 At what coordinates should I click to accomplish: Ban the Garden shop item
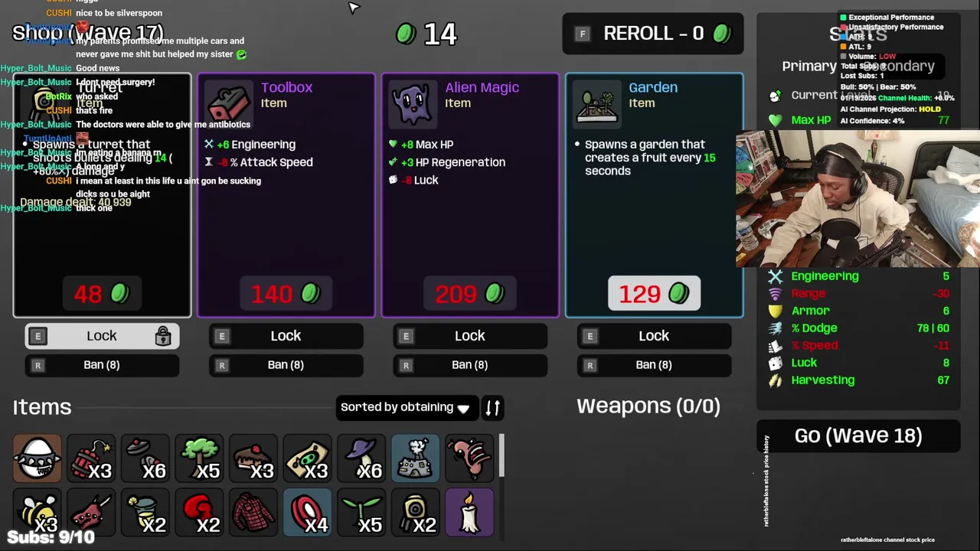coord(654,365)
